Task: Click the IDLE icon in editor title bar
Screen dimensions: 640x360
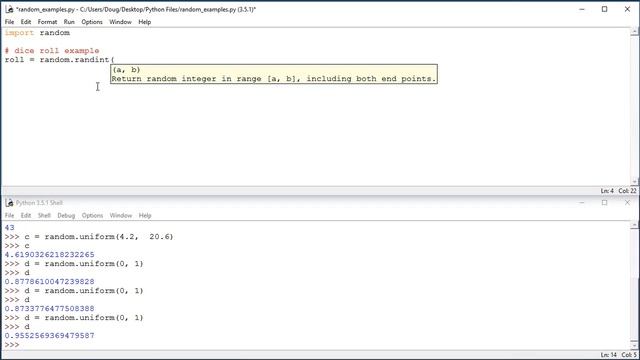Action: pyautogui.click(x=9, y=9)
